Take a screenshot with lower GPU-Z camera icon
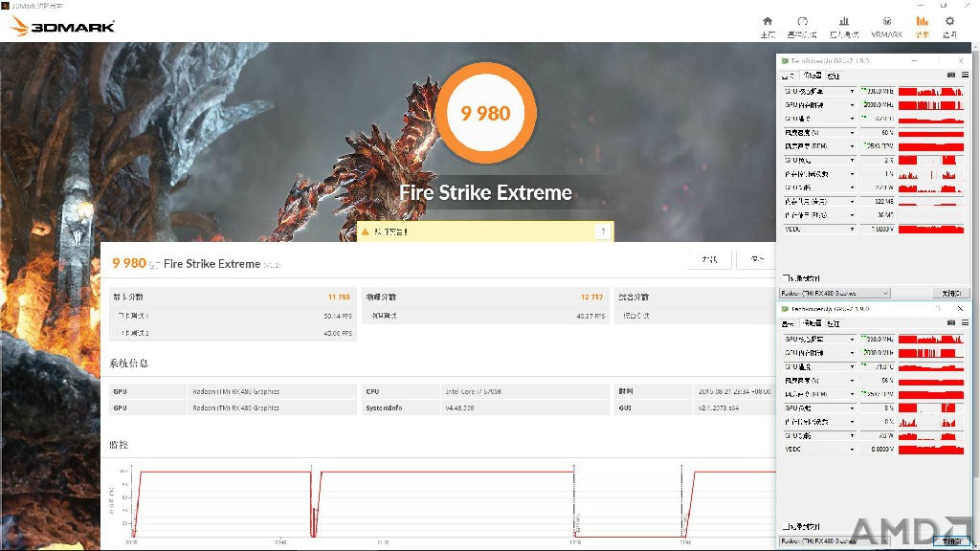Image resolution: width=980 pixels, height=551 pixels. tap(950, 323)
